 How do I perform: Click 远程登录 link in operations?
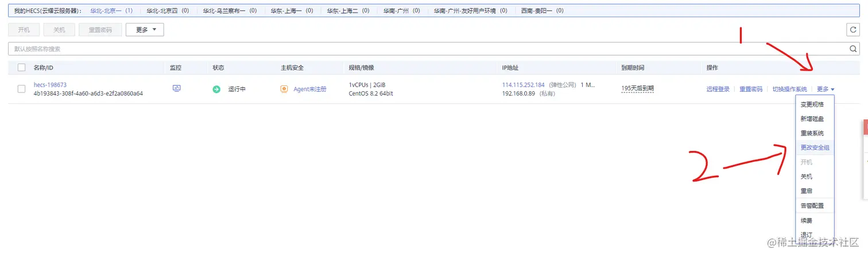718,89
